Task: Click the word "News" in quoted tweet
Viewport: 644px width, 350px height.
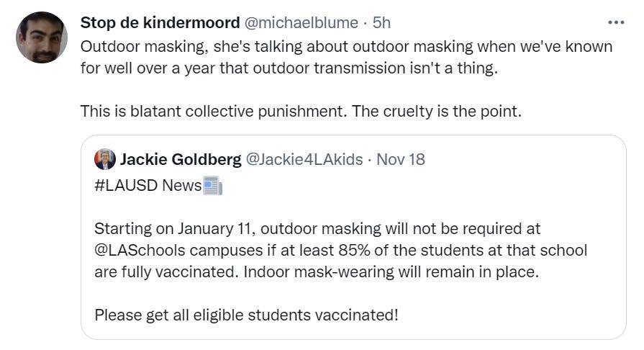Action: [181, 186]
